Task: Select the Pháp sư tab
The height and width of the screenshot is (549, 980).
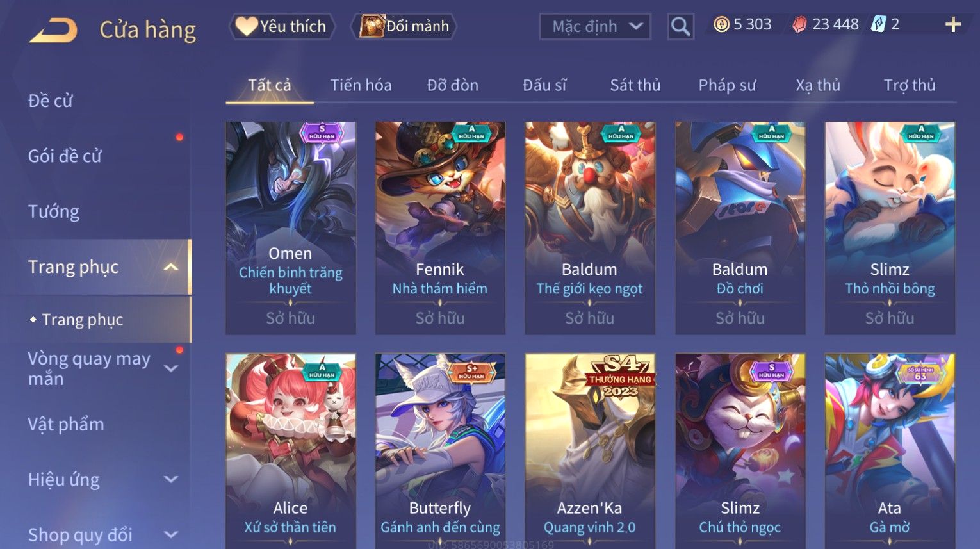Action: [x=727, y=85]
